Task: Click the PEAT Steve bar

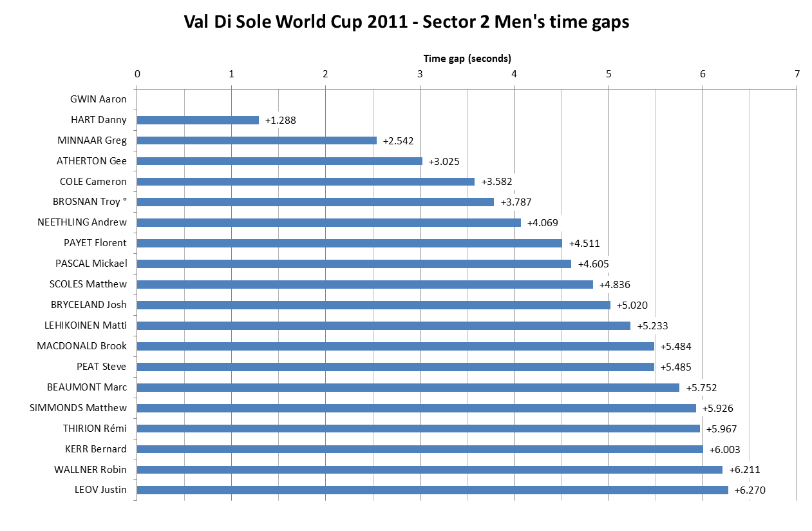Action: 395,367
